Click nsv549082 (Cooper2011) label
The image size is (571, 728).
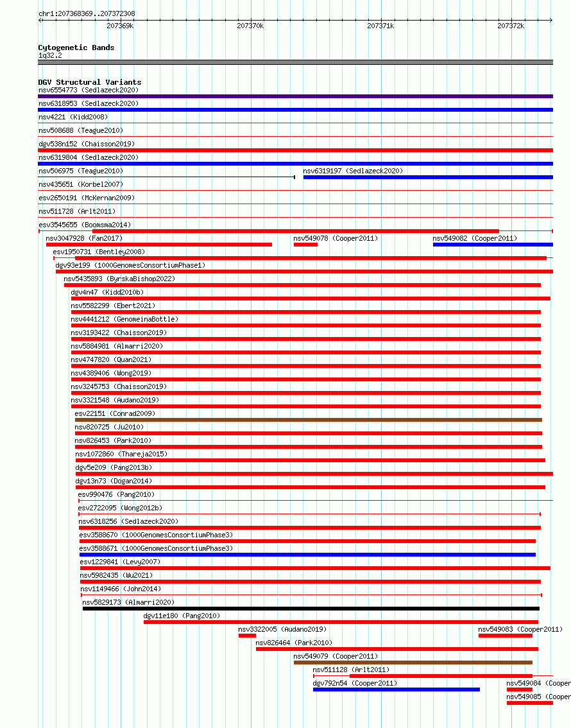tap(475, 238)
